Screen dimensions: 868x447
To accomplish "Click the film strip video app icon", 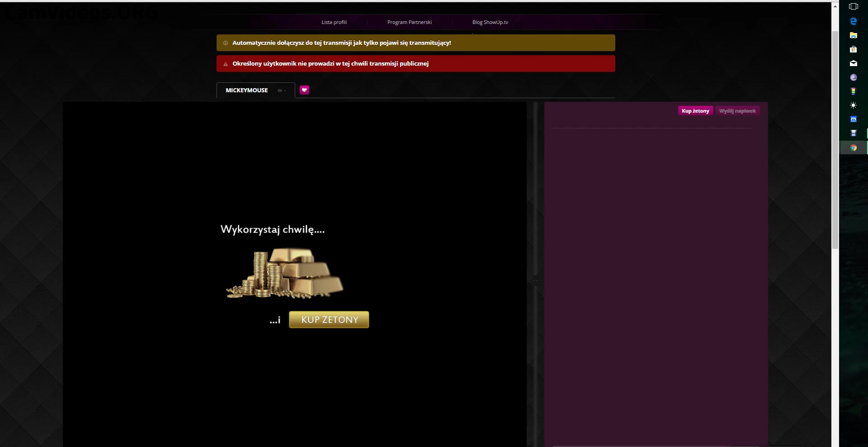I will (853, 133).
